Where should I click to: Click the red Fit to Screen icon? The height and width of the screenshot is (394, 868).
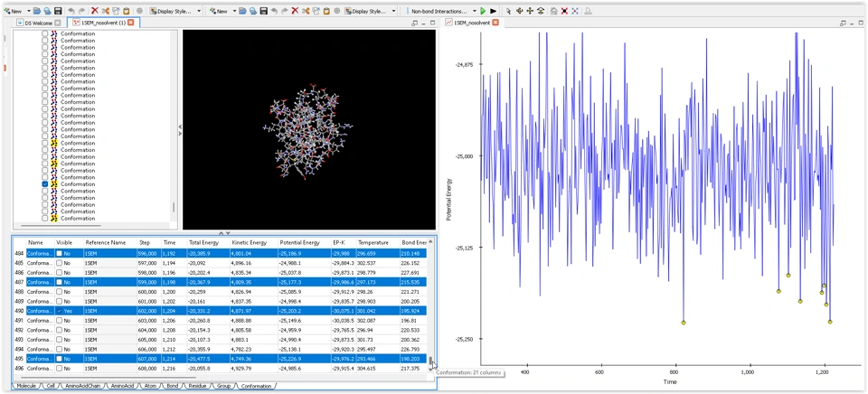(564, 11)
